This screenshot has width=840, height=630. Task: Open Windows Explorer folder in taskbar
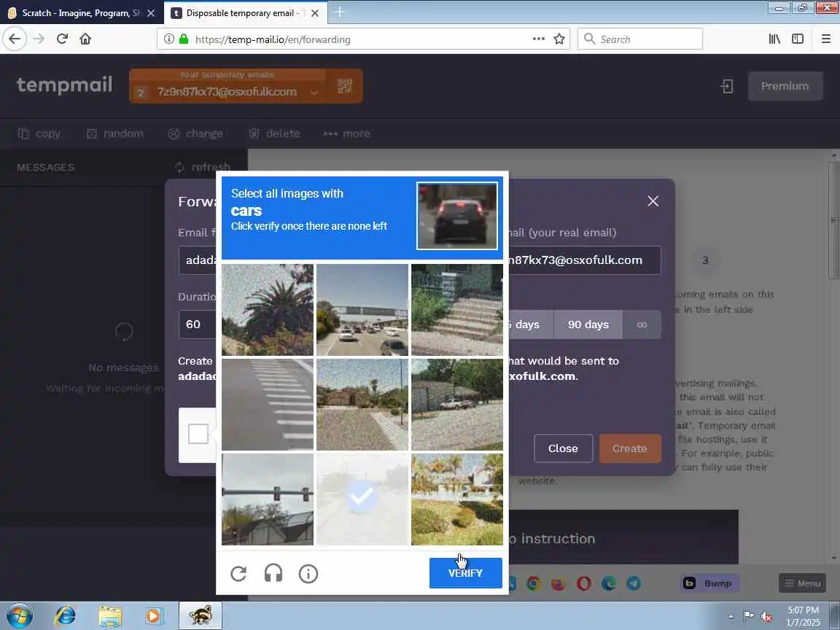point(110,615)
